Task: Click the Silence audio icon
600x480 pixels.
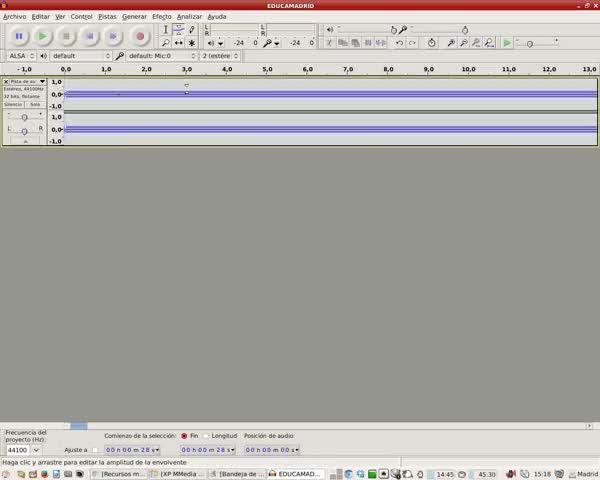Action: pyautogui.click(x=381, y=43)
